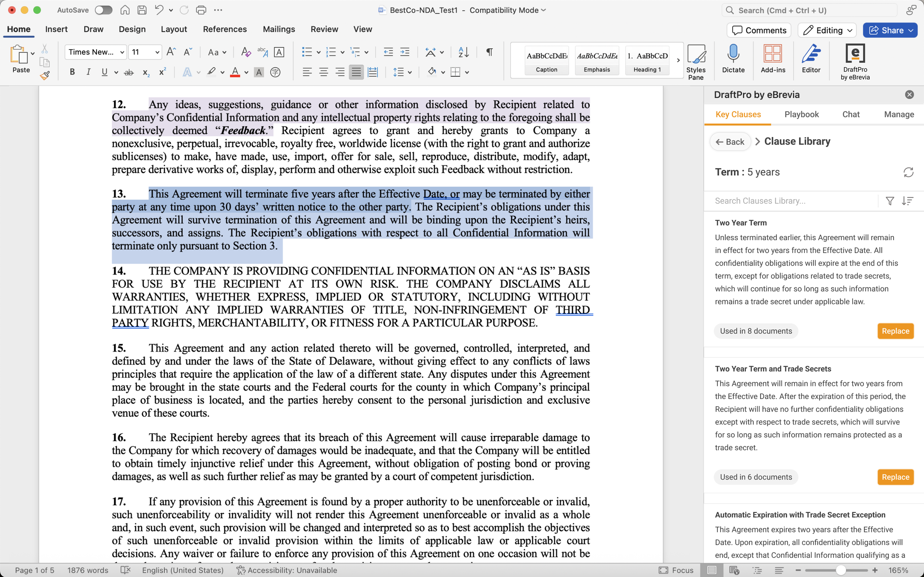Click the Sort A-Z icon
The width and height of the screenshot is (924, 577).
pos(463,52)
